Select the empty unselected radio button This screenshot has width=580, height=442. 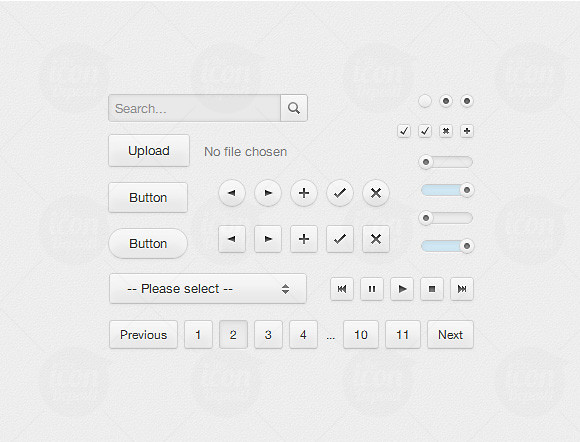coord(425,101)
